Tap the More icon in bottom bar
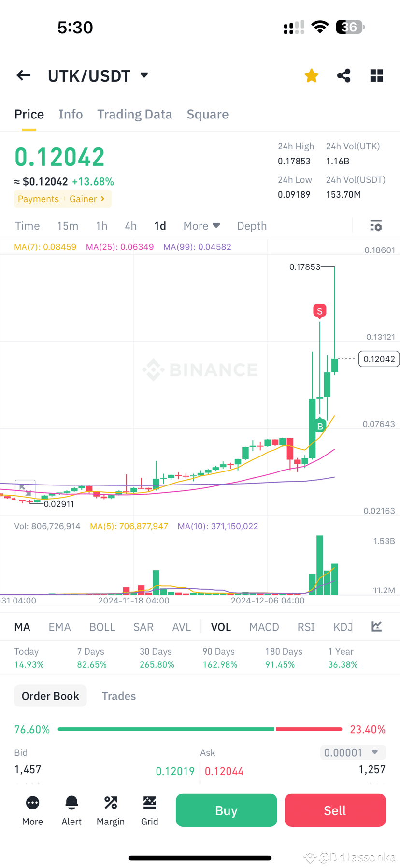Screen dimensions: 400x868 pyautogui.click(x=32, y=809)
